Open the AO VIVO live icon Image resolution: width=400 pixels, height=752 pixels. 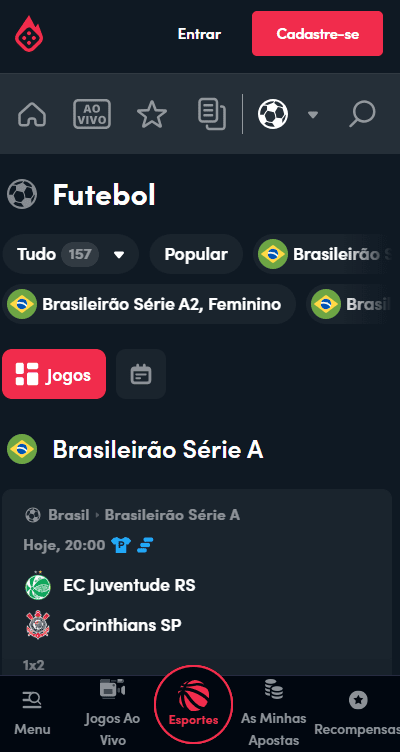point(92,114)
